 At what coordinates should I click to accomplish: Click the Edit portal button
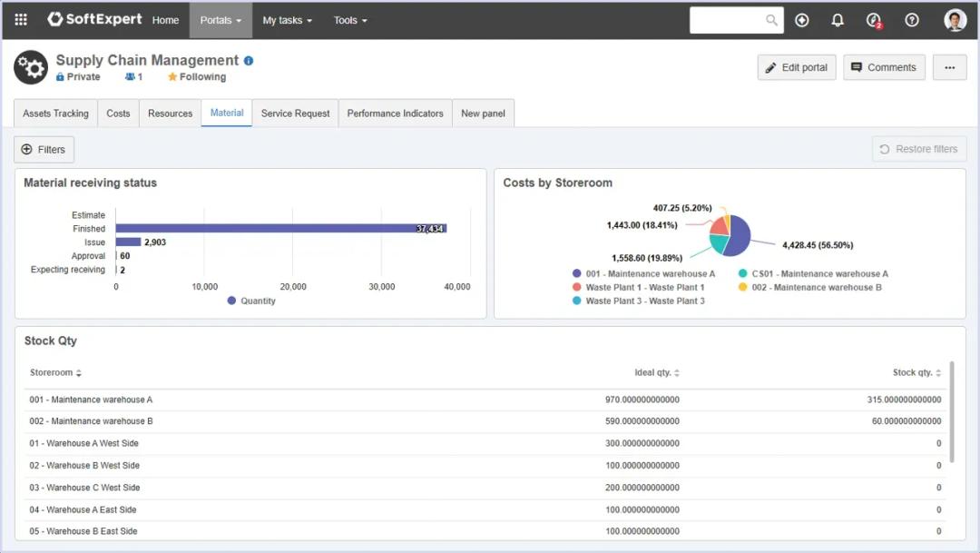click(x=796, y=67)
